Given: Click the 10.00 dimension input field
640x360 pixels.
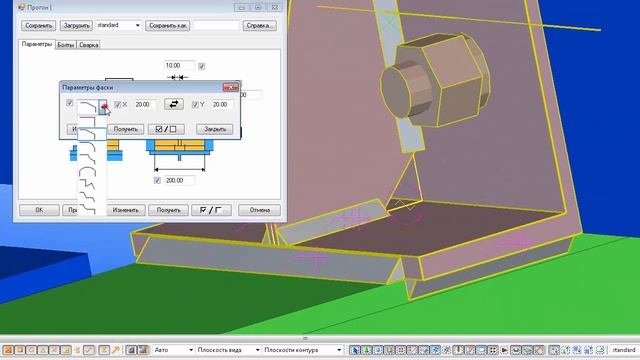Looking at the screenshot, I should [180, 65].
